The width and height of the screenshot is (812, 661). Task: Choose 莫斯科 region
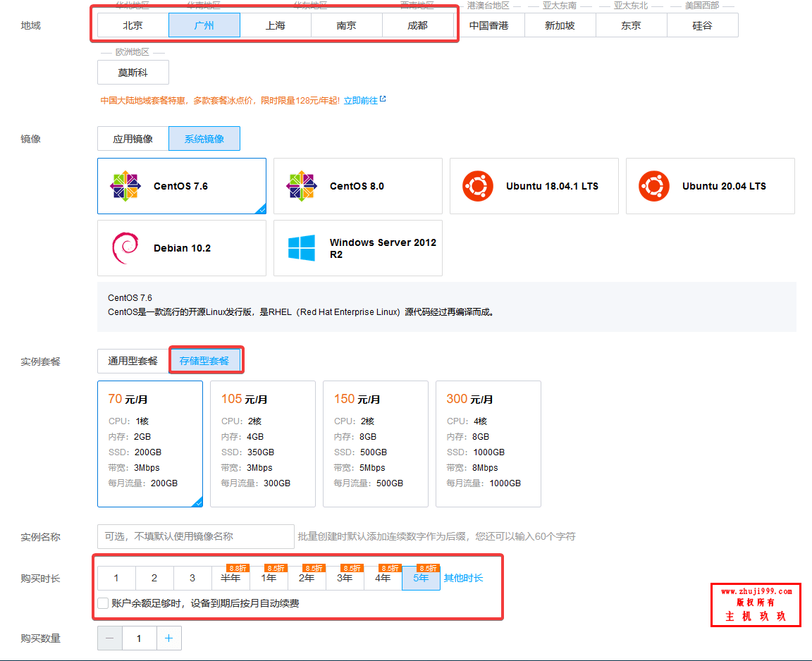133,73
